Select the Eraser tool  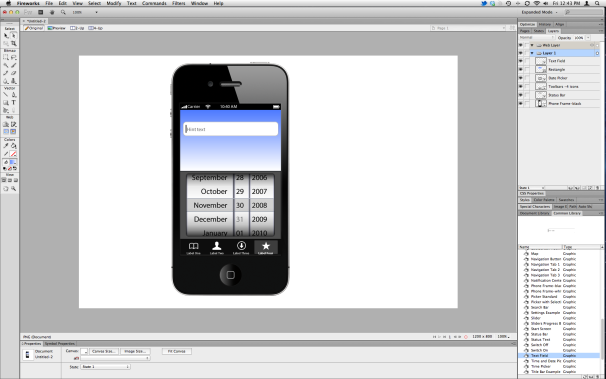tap(14, 73)
